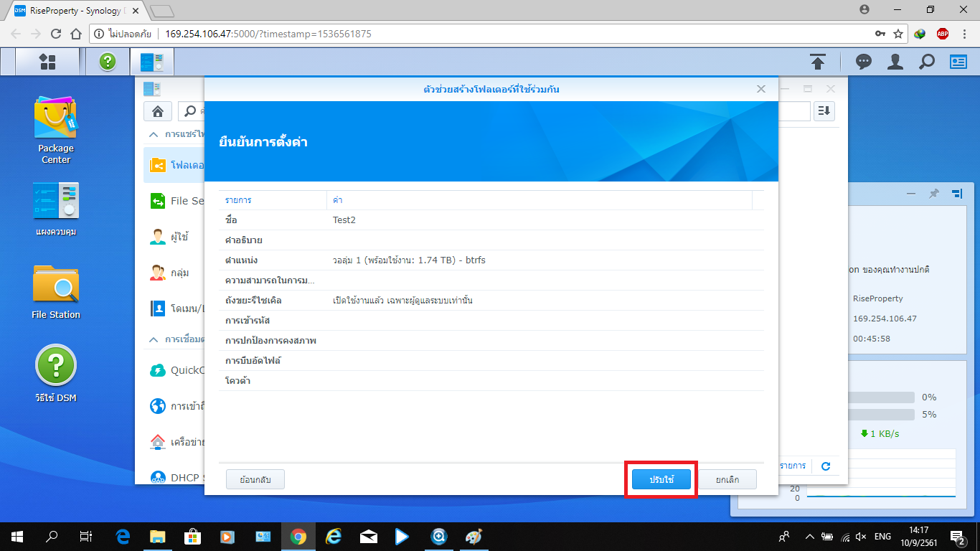Screen dimensions: 980x551
Task: Open DSM Main Menu grid icon
Action: click(47, 62)
